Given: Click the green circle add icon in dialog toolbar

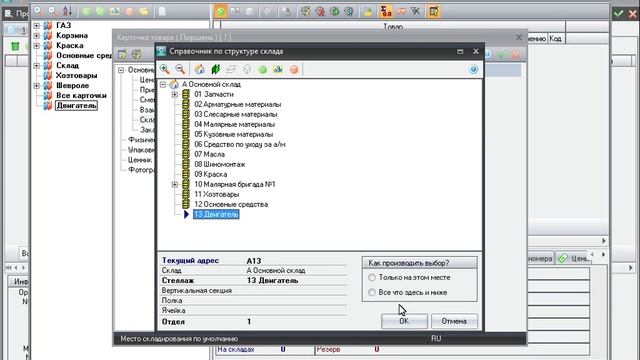Looking at the screenshot, I should click(262, 69).
